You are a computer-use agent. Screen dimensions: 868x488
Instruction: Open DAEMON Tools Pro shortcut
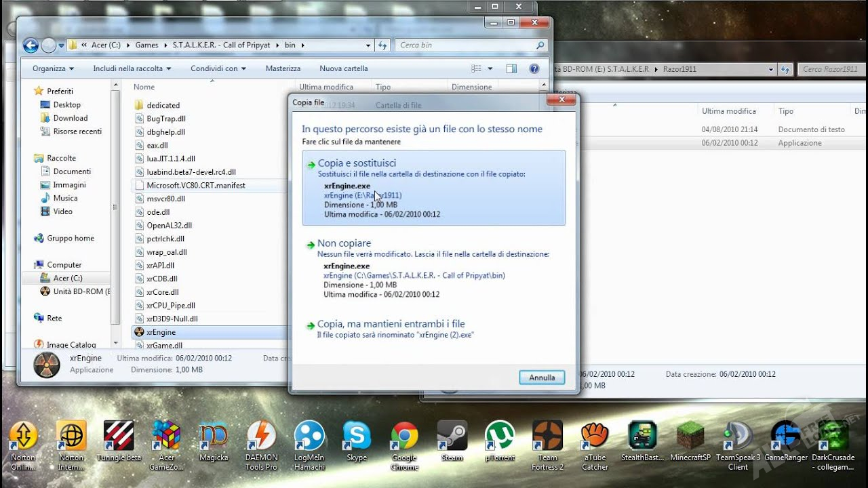tap(261, 436)
